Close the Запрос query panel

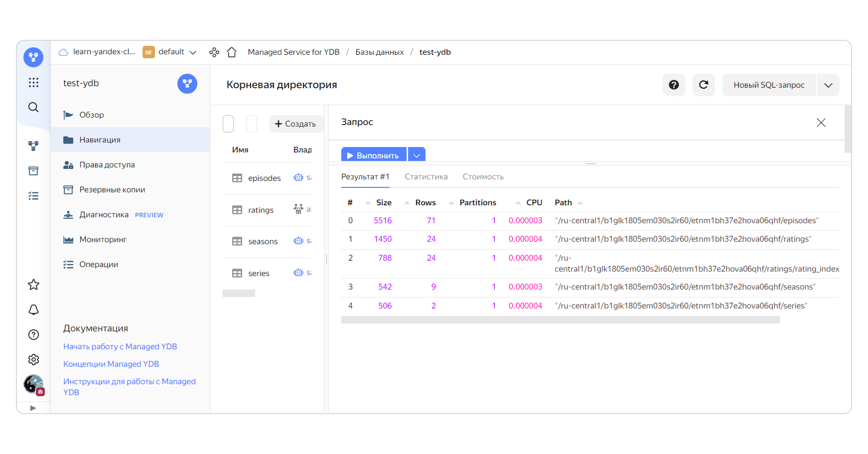tap(821, 123)
